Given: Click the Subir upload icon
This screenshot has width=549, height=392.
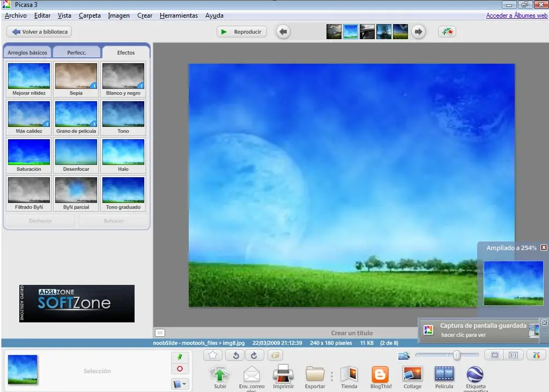Looking at the screenshot, I should pos(220,374).
